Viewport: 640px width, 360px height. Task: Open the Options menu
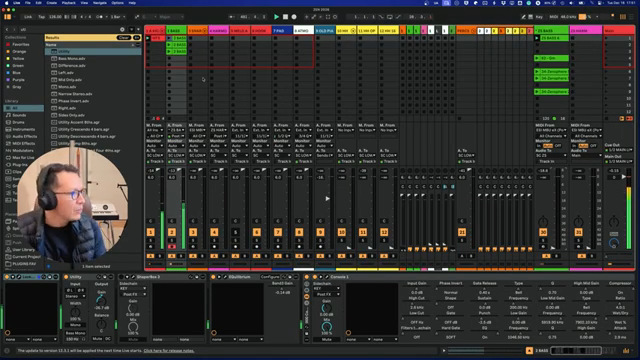(118, 2)
